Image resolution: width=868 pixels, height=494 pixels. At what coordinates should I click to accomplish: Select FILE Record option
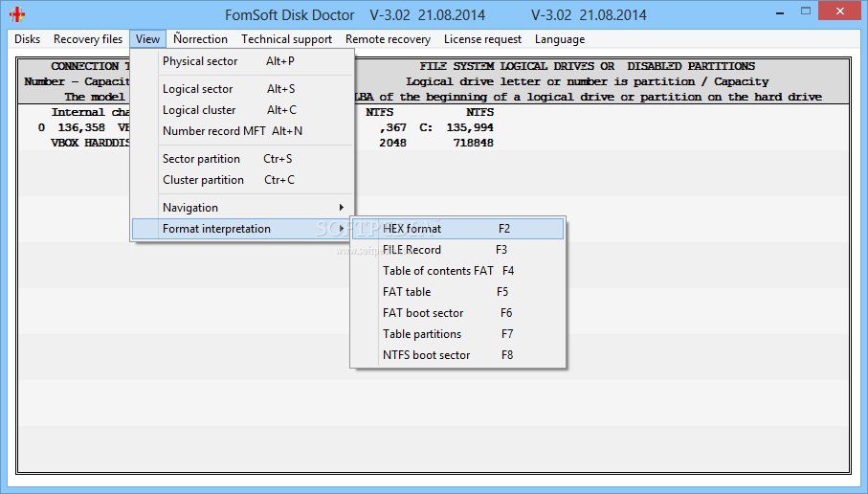pos(457,250)
